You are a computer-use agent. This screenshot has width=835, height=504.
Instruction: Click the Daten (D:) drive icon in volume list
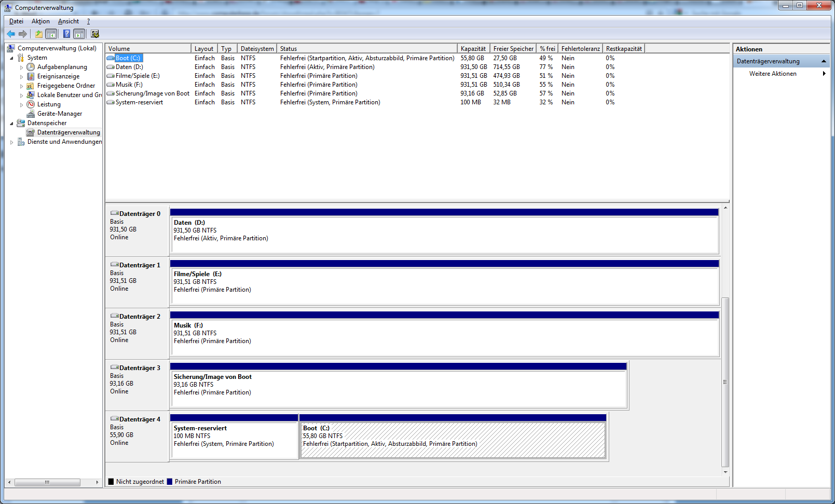click(111, 67)
